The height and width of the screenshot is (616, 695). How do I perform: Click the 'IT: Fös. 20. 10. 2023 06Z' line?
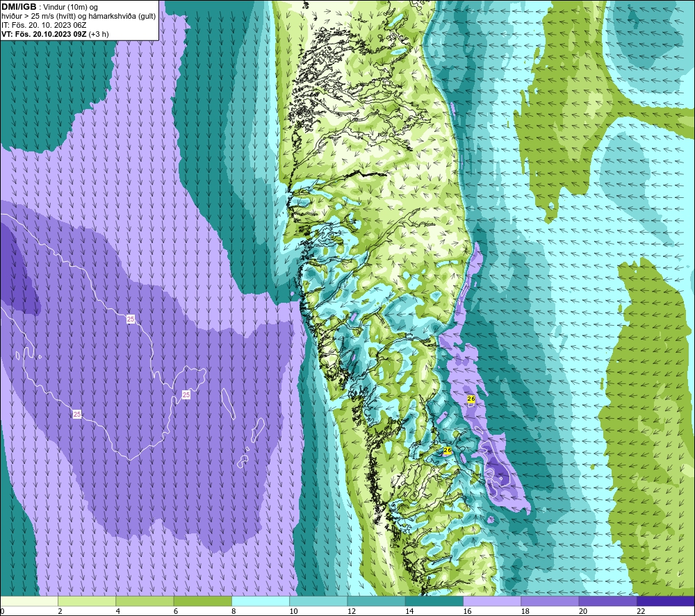(x=44, y=25)
